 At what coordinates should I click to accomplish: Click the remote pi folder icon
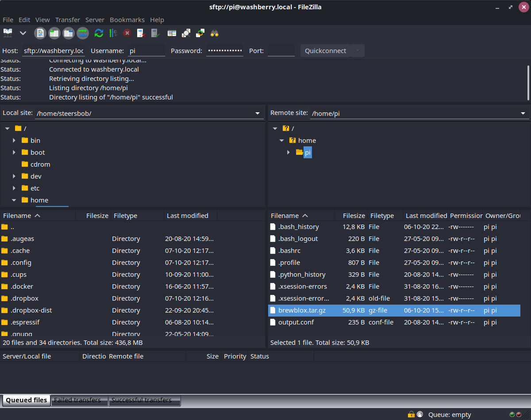[300, 152]
